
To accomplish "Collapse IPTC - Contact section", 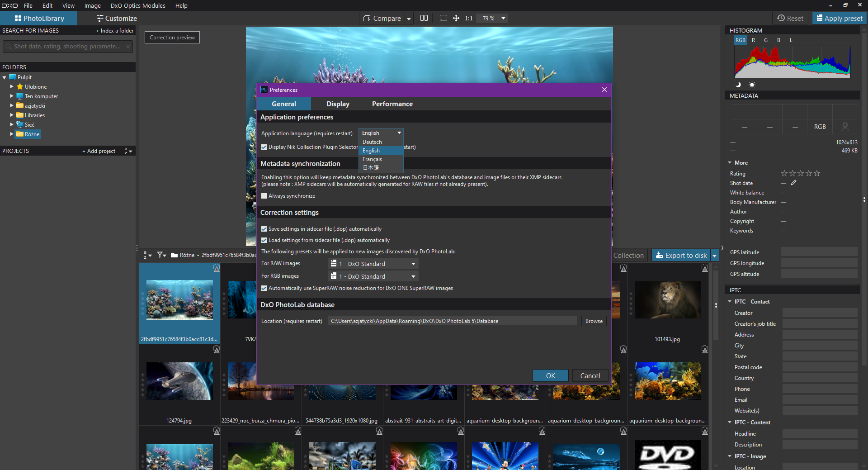I will tap(730, 302).
